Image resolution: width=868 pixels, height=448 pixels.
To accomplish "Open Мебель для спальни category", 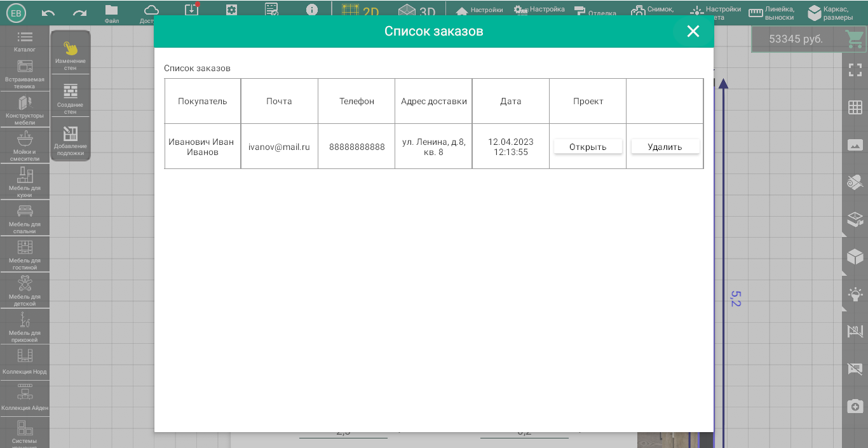I will [x=25, y=219].
